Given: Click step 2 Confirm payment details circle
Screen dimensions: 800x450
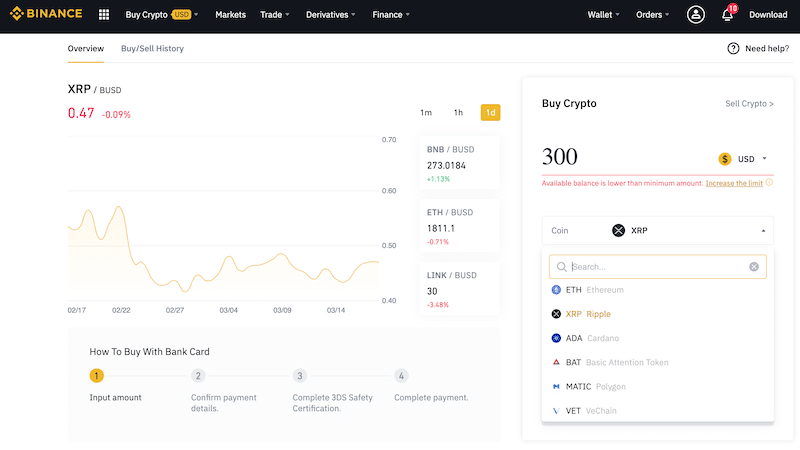Looking at the screenshot, I should point(198,376).
